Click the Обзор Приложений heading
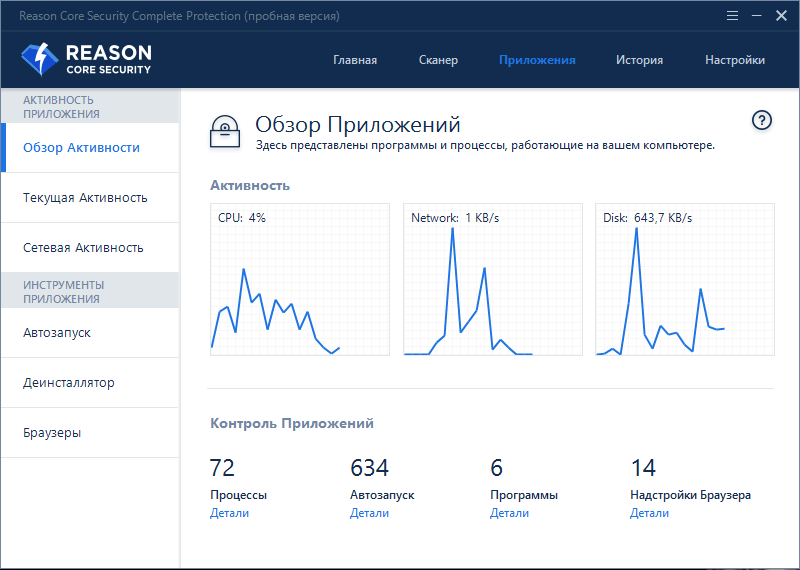This screenshot has width=800, height=570. [358, 124]
